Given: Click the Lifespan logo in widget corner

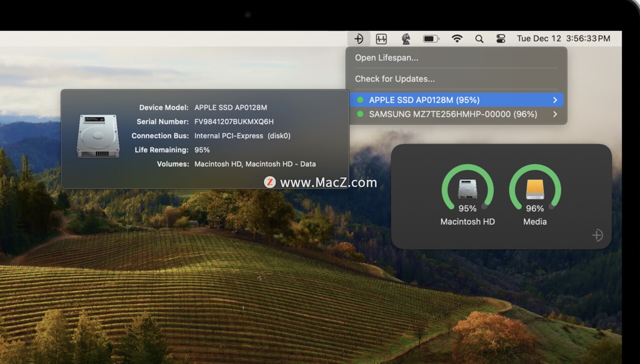Looking at the screenshot, I should (597, 235).
